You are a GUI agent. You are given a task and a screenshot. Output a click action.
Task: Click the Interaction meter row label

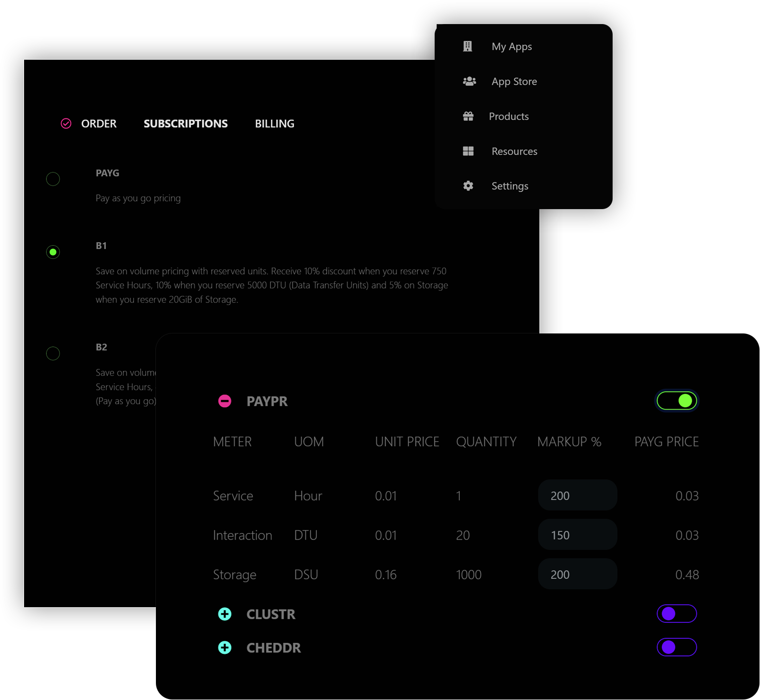coord(243,536)
